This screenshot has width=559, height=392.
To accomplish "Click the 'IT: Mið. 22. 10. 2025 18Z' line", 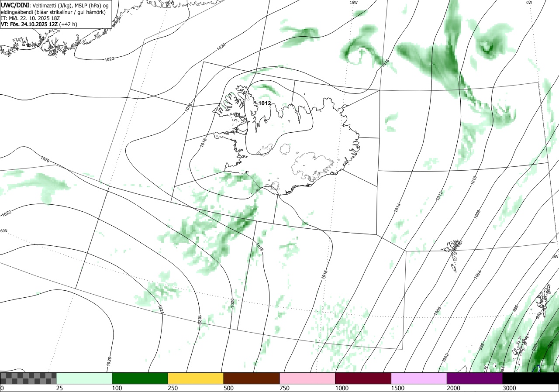I will pyautogui.click(x=30, y=18).
